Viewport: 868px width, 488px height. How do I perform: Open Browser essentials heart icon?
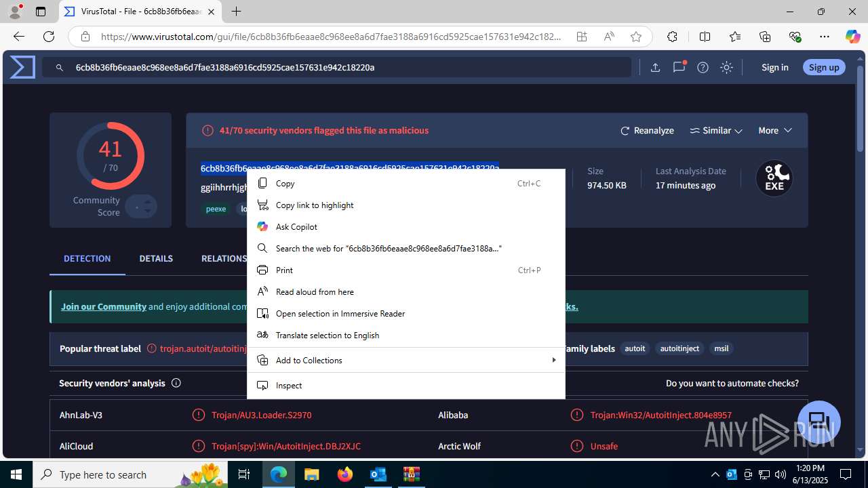click(795, 37)
